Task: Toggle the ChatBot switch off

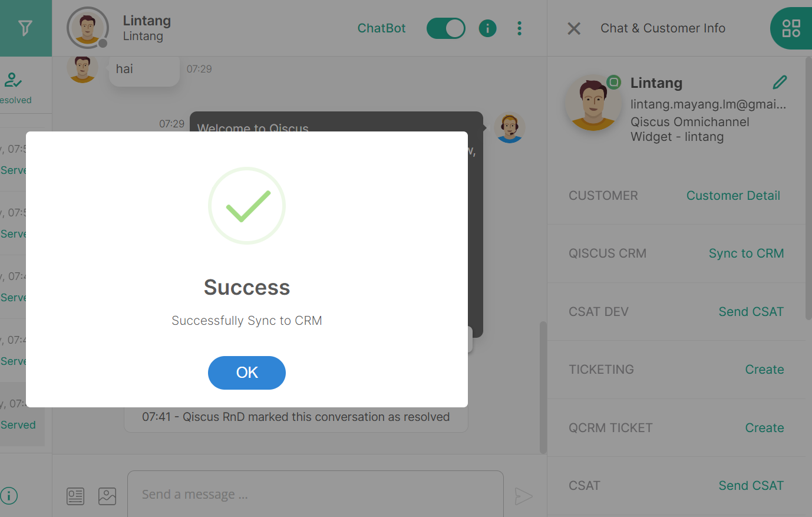Action: (445, 28)
